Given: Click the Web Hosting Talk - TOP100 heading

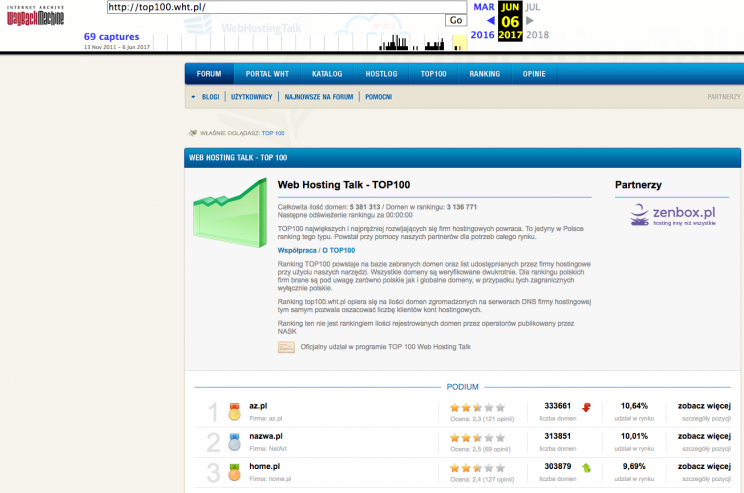Looking at the screenshot, I should click(x=344, y=185).
